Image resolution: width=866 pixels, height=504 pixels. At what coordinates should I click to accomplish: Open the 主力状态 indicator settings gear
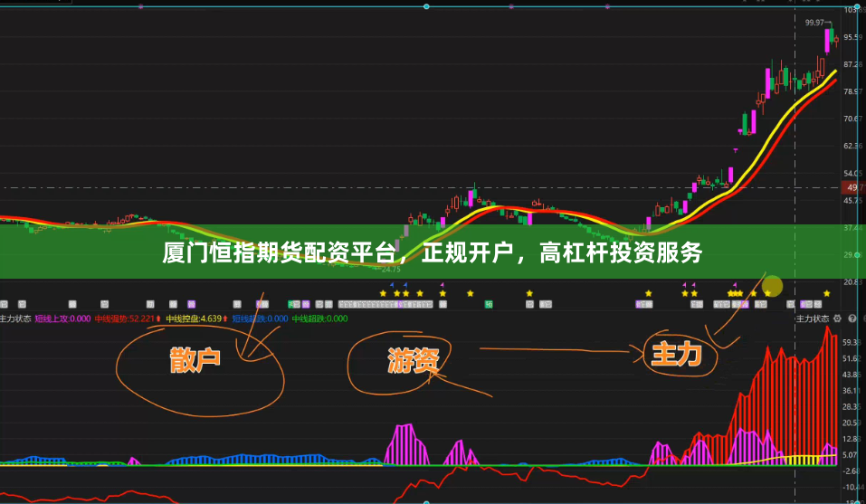(x=837, y=319)
